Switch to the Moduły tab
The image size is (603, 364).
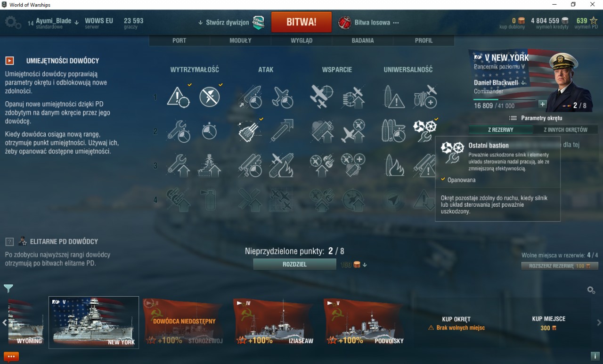tap(240, 40)
